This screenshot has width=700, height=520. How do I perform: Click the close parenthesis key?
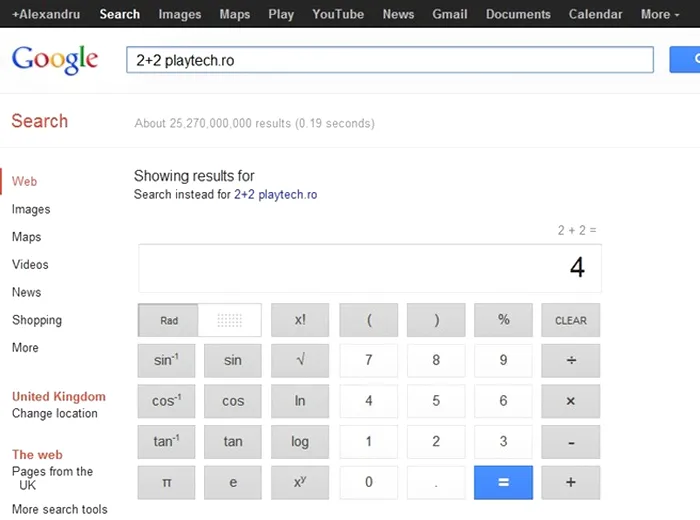coord(436,320)
